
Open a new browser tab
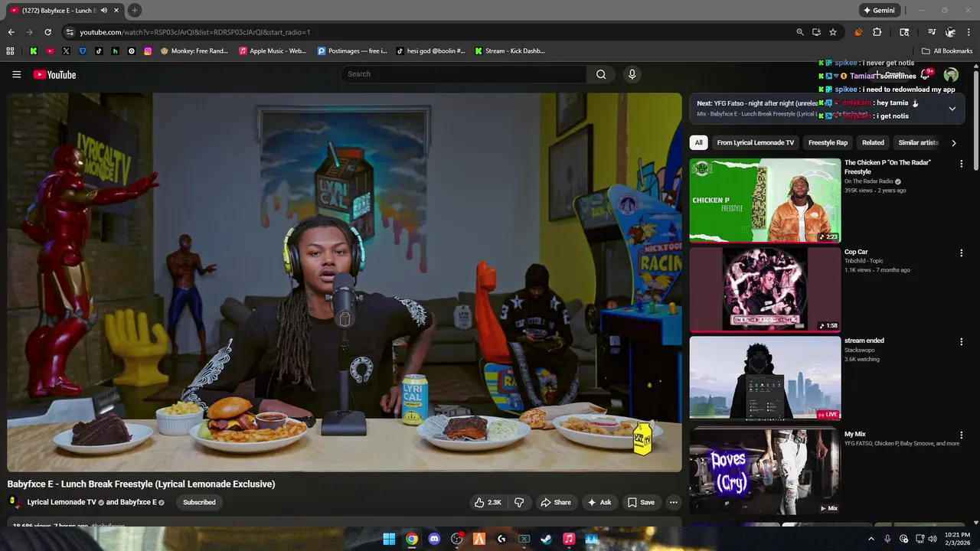point(134,11)
